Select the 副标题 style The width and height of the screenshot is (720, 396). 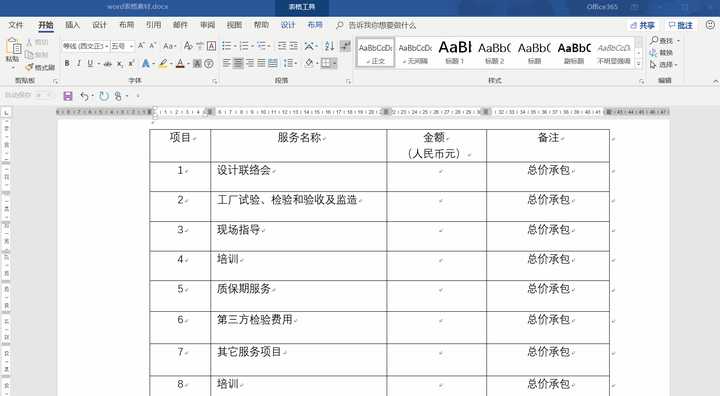(x=574, y=52)
